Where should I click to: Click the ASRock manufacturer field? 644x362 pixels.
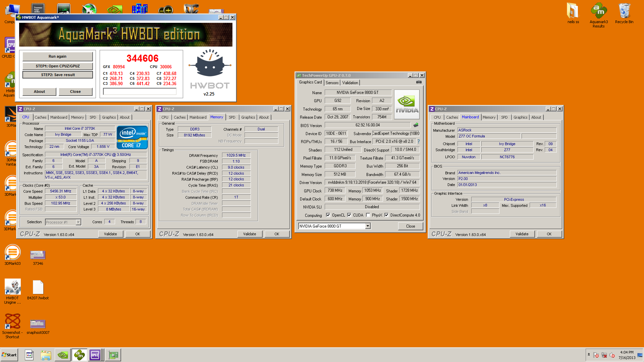(x=507, y=130)
